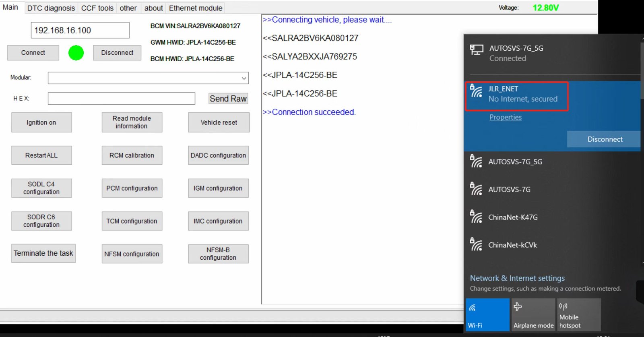Open the about tab

(154, 8)
